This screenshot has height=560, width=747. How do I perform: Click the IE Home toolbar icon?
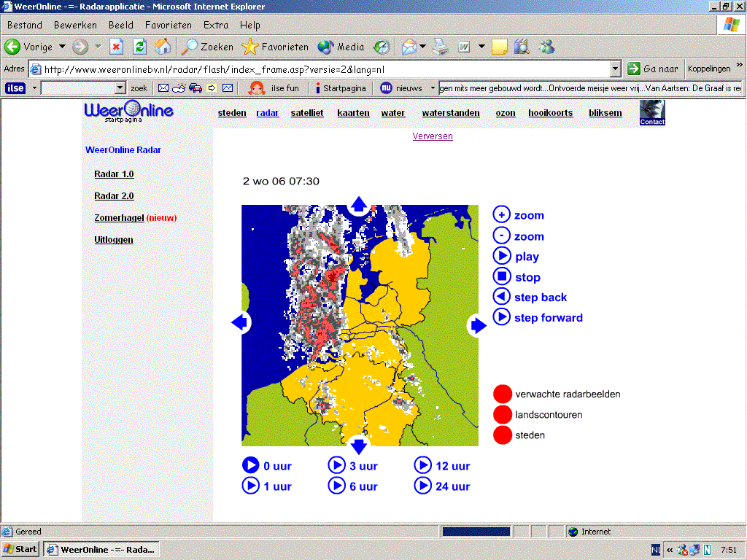(163, 47)
